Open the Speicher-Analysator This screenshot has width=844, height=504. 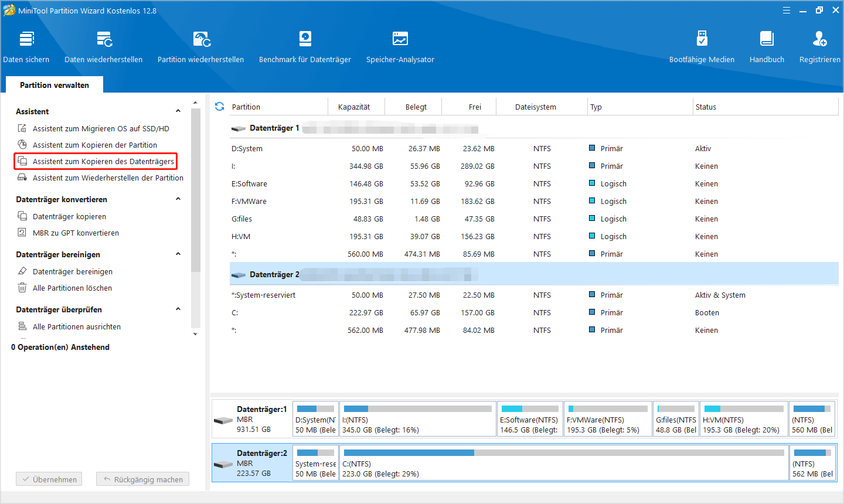[400, 47]
